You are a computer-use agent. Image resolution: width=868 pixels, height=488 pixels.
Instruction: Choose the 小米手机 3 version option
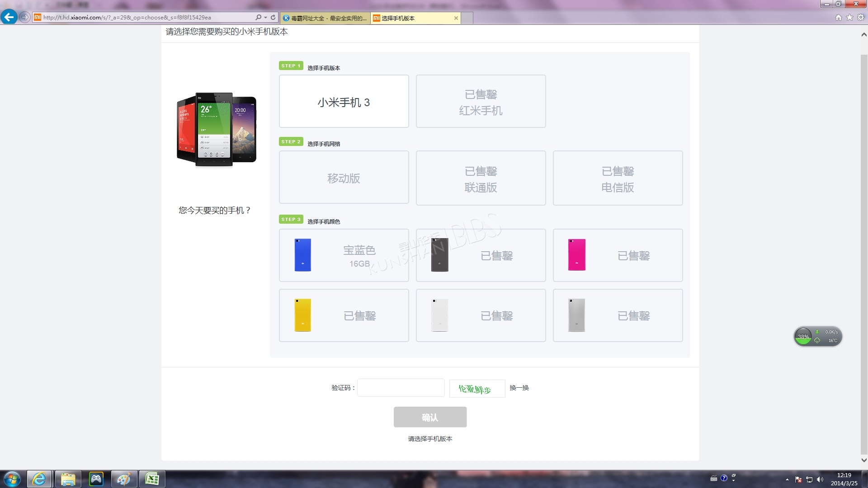[x=344, y=101]
